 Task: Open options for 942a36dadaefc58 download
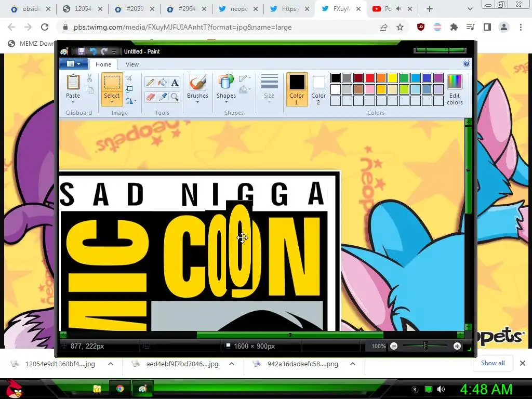coord(353,364)
